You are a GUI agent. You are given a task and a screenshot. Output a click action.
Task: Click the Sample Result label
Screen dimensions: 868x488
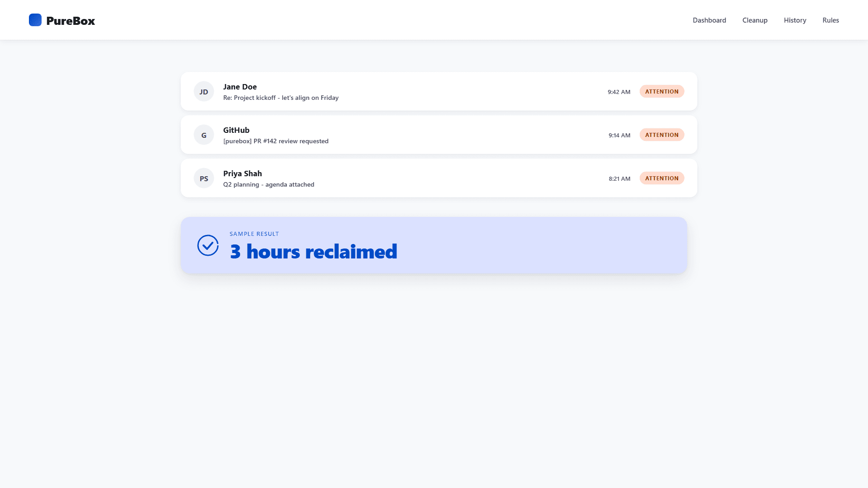click(254, 234)
